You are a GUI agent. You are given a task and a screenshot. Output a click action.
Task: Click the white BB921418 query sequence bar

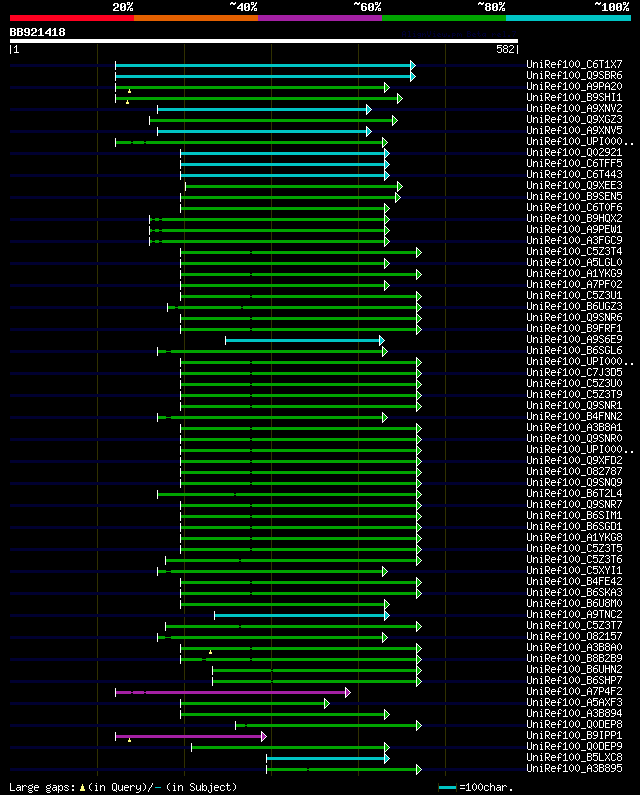(264, 41)
